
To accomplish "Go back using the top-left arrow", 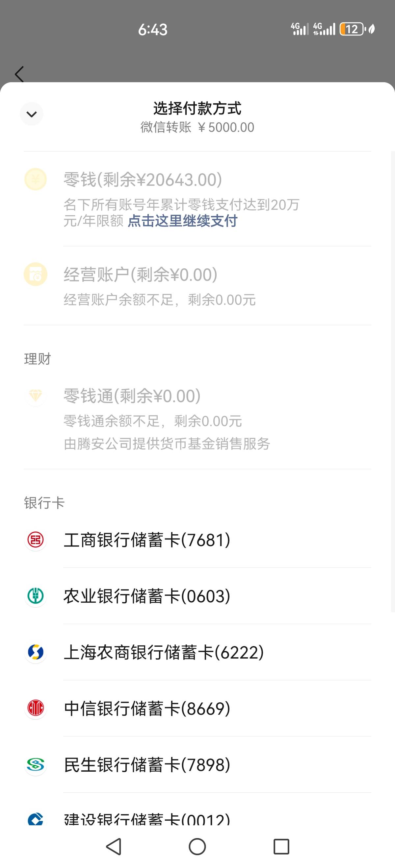I will click(19, 74).
